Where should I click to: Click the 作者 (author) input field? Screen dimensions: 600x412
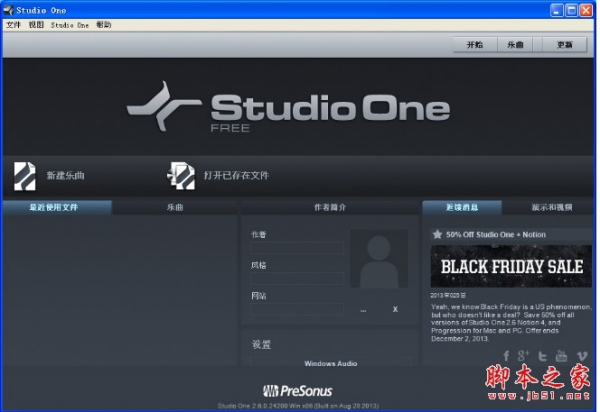pos(297,248)
